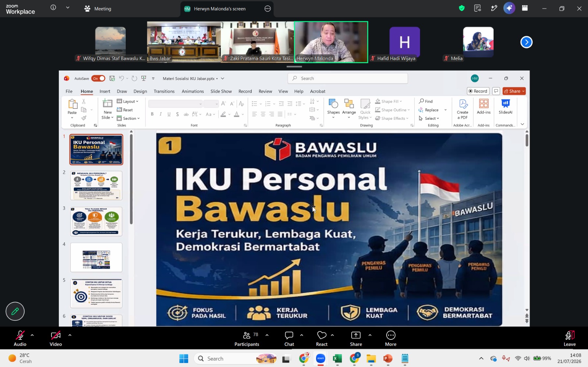Click Reset slide button
The image size is (588, 367).
click(125, 110)
